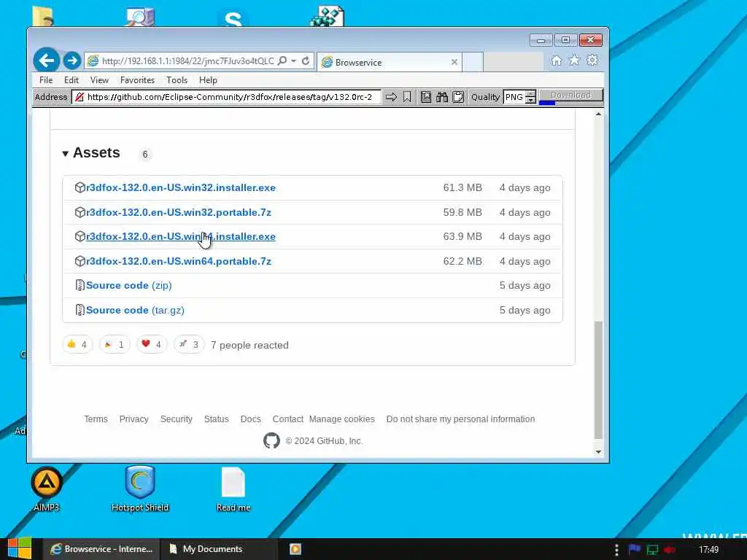Toggle the thumbs up reaction
This screenshot has height=560, width=747.
77,344
